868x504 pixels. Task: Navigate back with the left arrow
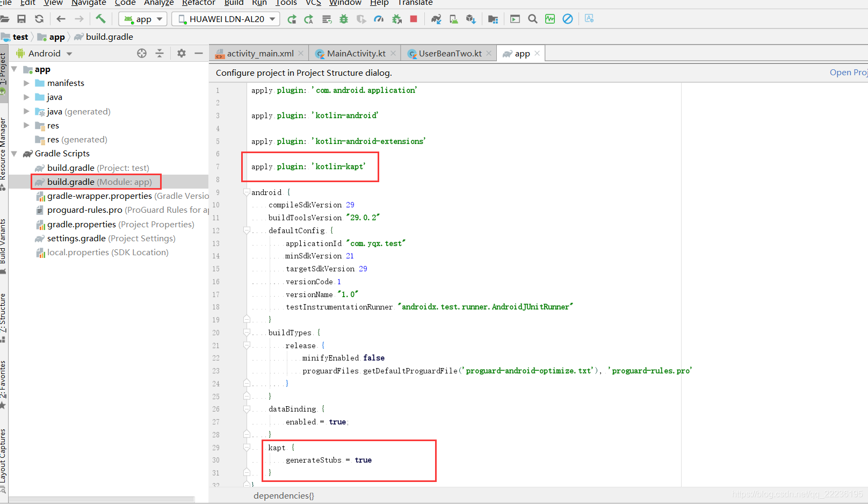click(x=61, y=19)
